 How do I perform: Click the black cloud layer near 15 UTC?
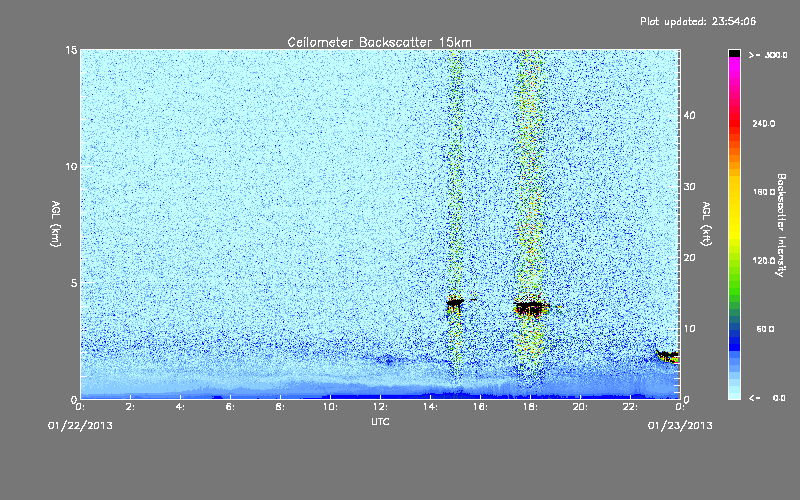click(455, 303)
